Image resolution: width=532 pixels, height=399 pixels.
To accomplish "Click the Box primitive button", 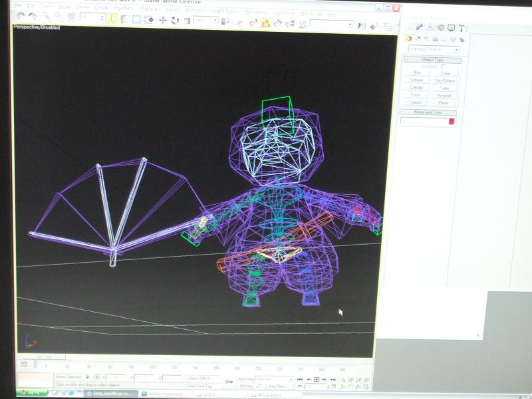I will click(417, 72).
